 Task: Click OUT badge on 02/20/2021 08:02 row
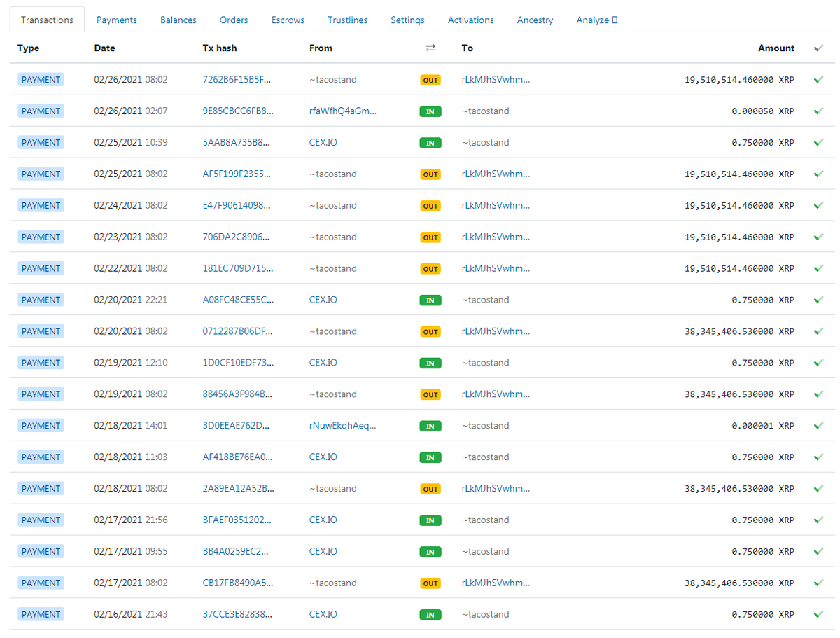[430, 332]
